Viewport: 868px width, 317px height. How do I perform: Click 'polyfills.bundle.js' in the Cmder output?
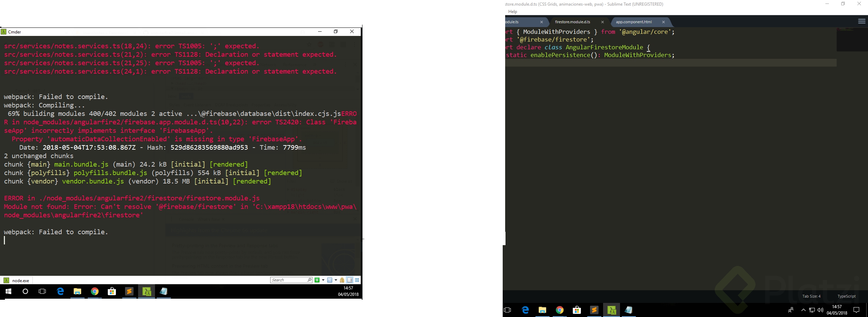(x=110, y=173)
